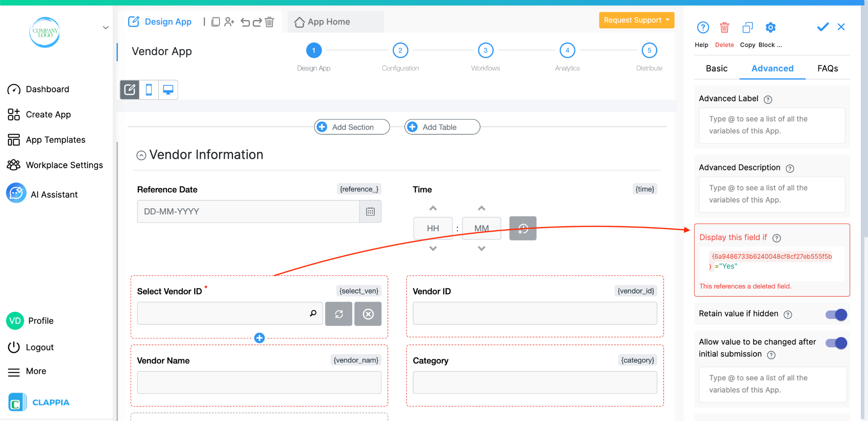The height and width of the screenshot is (421, 868).
Task: Decrease hours with the down chevron
Action: 433,248
